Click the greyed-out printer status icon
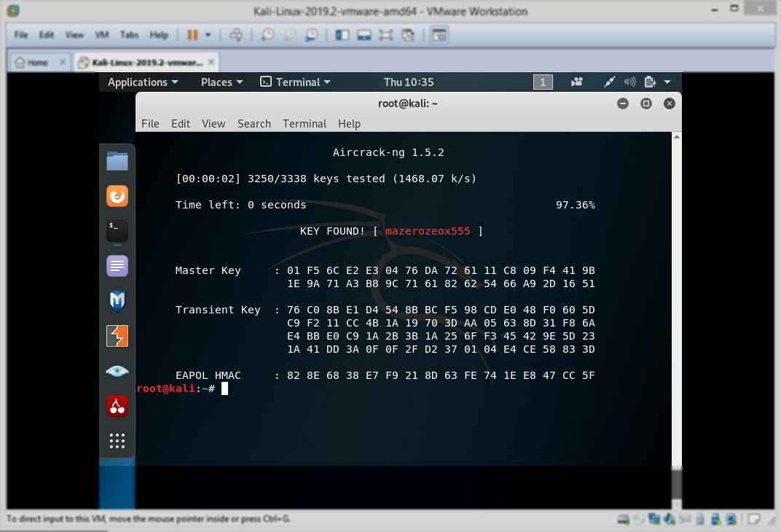This screenshot has height=532, width=781. point(685,519)
